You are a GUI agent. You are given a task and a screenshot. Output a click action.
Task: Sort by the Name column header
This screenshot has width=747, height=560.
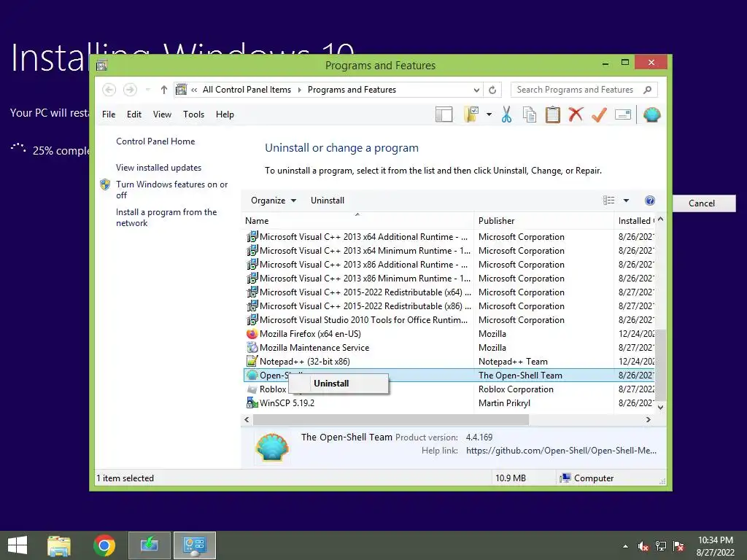tap(357, 220)
